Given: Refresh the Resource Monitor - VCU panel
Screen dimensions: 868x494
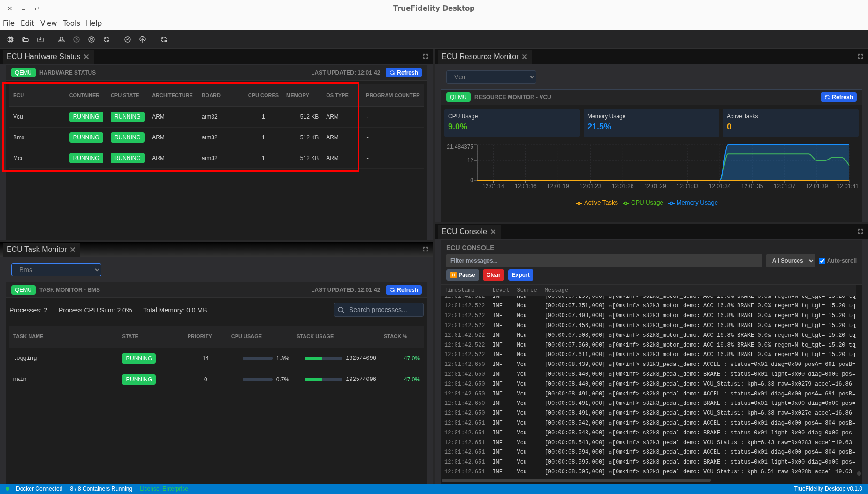Looking at the screenshot, I should pyautogui.click(x=838, y=97).
